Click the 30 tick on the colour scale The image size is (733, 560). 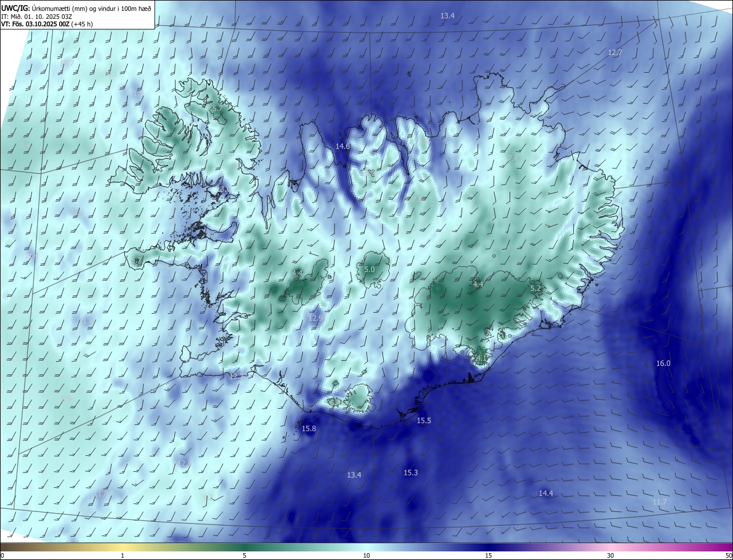click(x=610, y=555)
